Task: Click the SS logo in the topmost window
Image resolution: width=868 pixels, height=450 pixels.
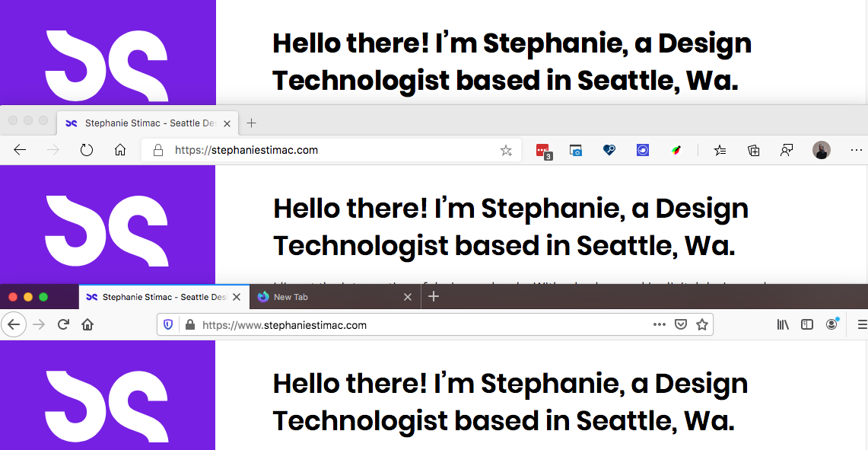Action: 107,66
